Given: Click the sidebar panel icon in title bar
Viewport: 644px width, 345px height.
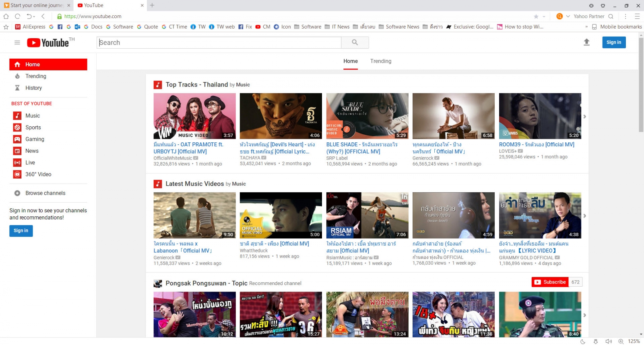Looking at the screenshot, I should click(x=591, y=6).
